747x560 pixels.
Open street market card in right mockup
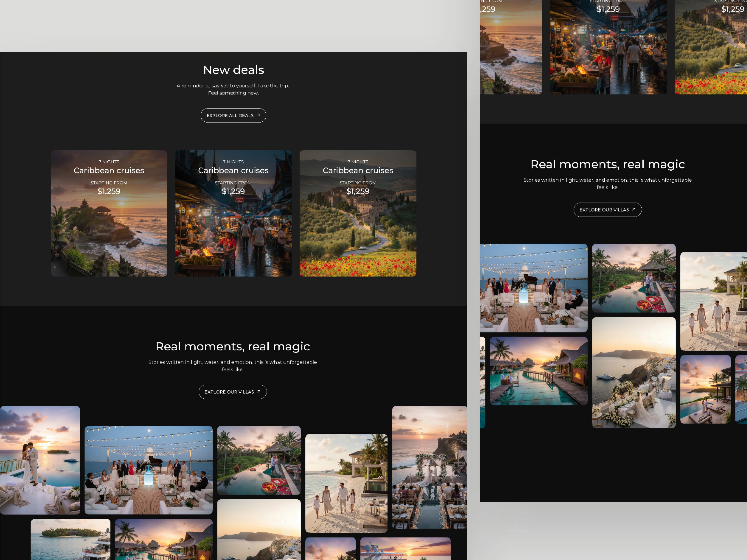coord(608,51)
